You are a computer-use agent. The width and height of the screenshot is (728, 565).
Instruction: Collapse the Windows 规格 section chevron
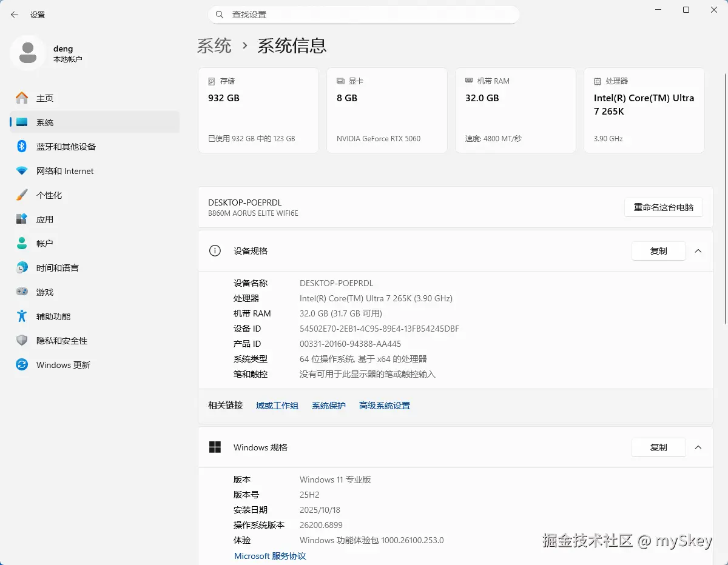point(698,447)
